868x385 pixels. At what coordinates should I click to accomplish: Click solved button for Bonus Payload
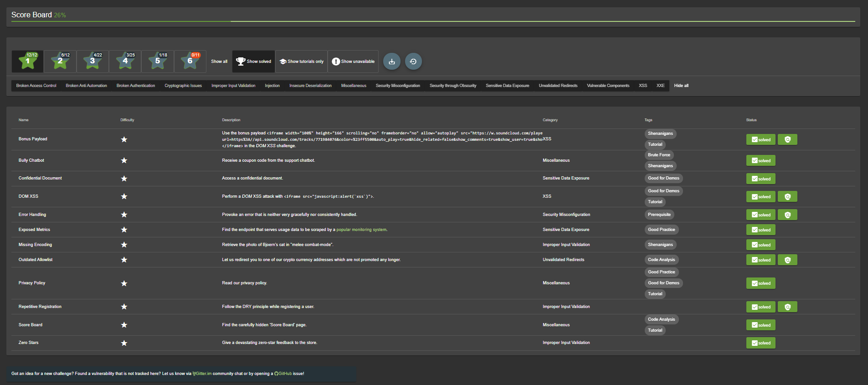click(x=761, y=139)
